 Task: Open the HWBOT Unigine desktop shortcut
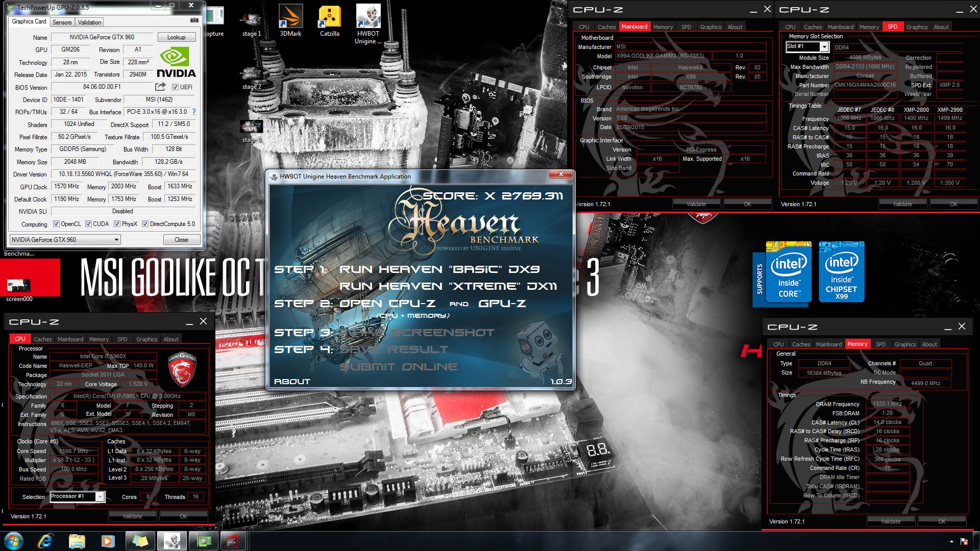[x=368, y=24]
